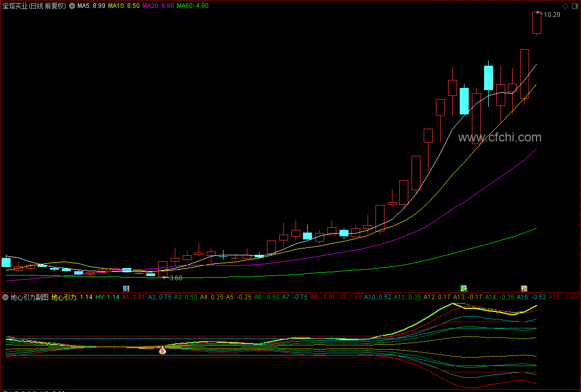Click the 地心引力副图 indicator name
The image size is (581, 392).
point(29,297)
